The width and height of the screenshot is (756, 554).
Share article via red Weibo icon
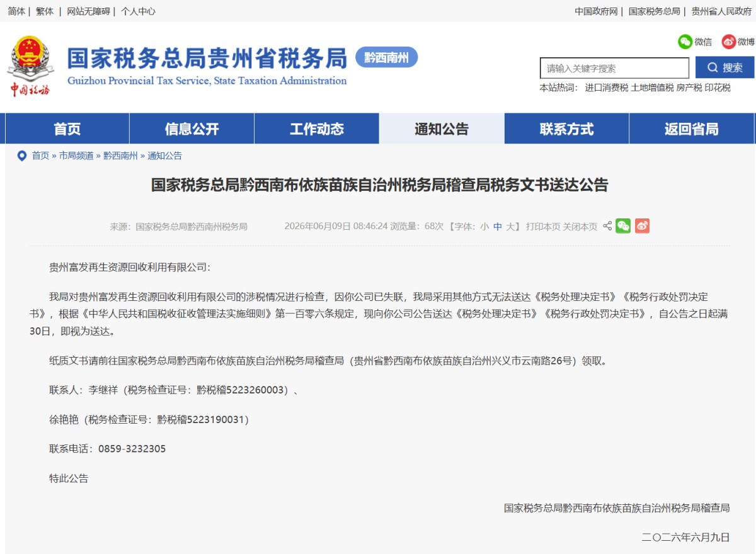tap(642, 226)
